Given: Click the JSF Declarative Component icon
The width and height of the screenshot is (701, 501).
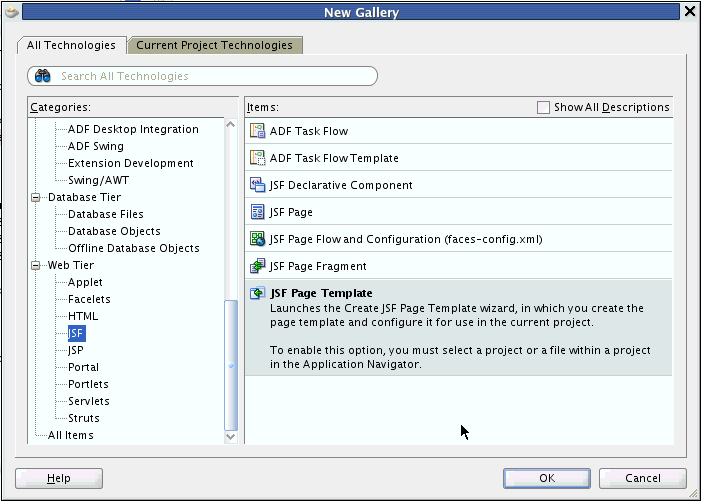Looking at the screenshot, I should (x=258, y=185).
